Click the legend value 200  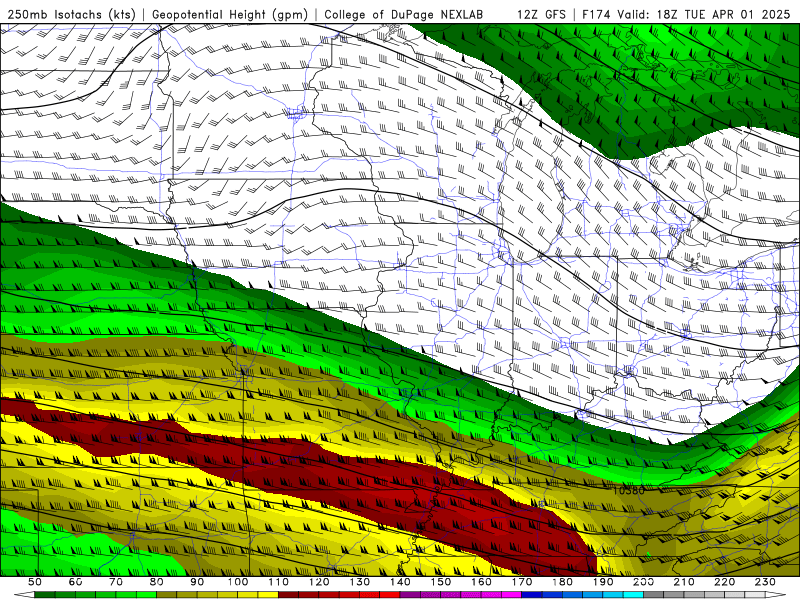tap(643, 582)
